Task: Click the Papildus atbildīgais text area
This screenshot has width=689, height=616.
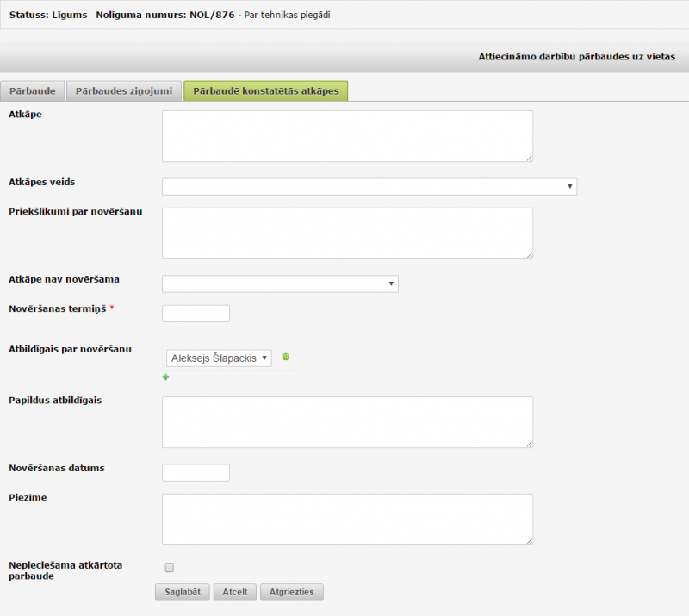Action: tap(348, 422)
